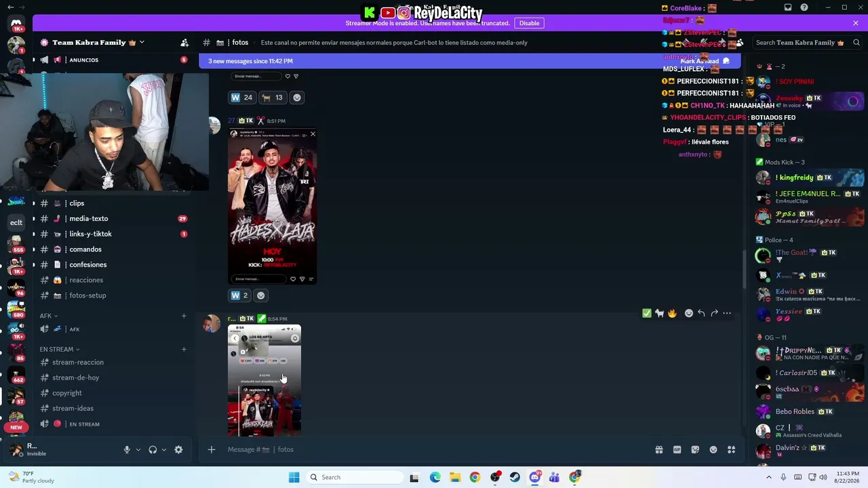
Task: Open the comandos channel
Action: click(113, 249)
